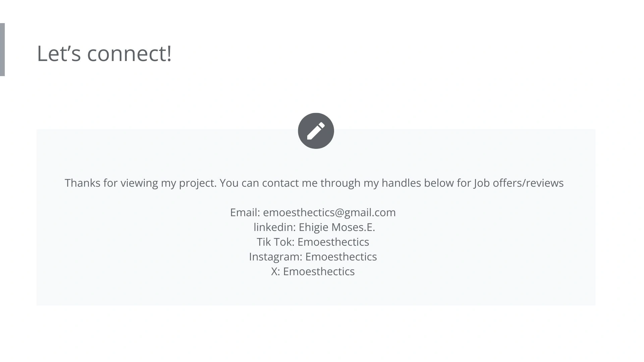Screen dimensions: 644x362
Task: Click the "Tik Tok:" label text
Action: (276, 242)
